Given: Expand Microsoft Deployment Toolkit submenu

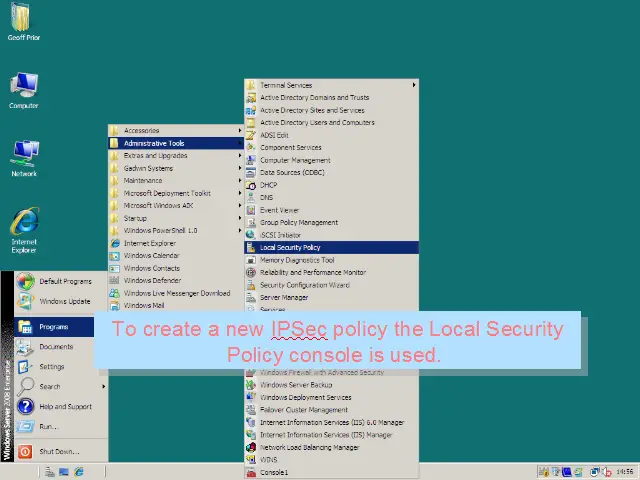Looking at the screenshot, I should click(x=176, y=193).
